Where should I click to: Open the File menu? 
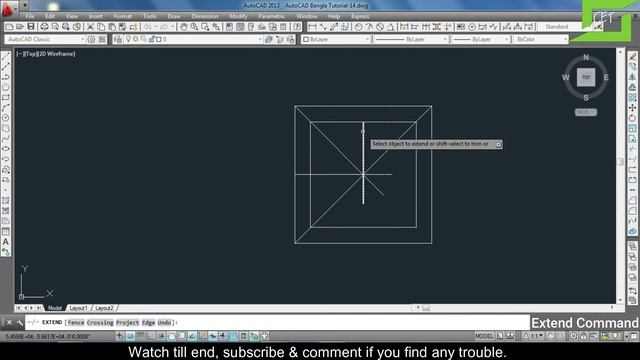pos(30,16)
